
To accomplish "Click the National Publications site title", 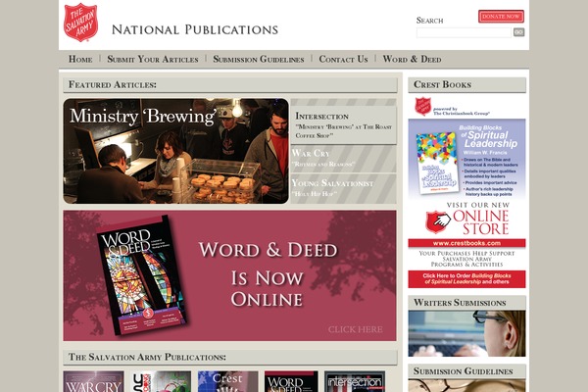I will pos(195,29).
